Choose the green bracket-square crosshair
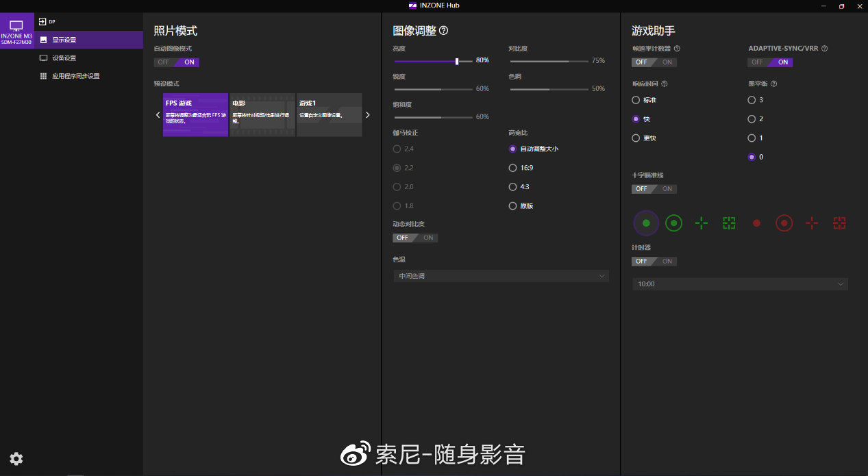Viewport: 868px width, 476px height. (729, 223)
